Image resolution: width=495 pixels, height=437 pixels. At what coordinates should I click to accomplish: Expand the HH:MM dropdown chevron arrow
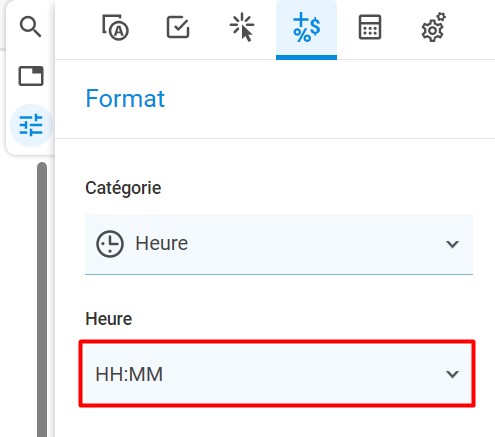click(452, 374)
